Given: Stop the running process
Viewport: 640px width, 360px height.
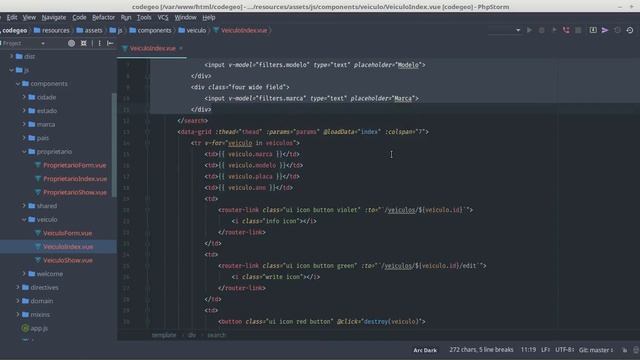Looking at the screenshot, I should pos(578,30).
